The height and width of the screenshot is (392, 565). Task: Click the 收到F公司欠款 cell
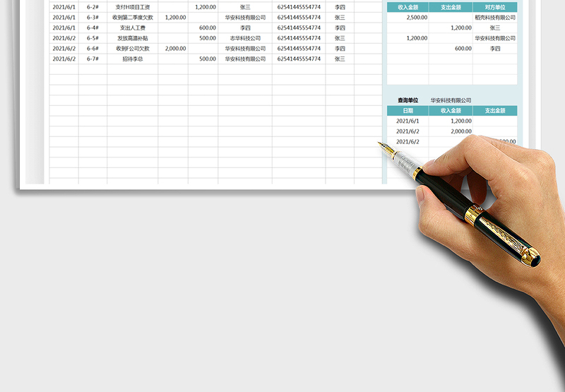133,49
